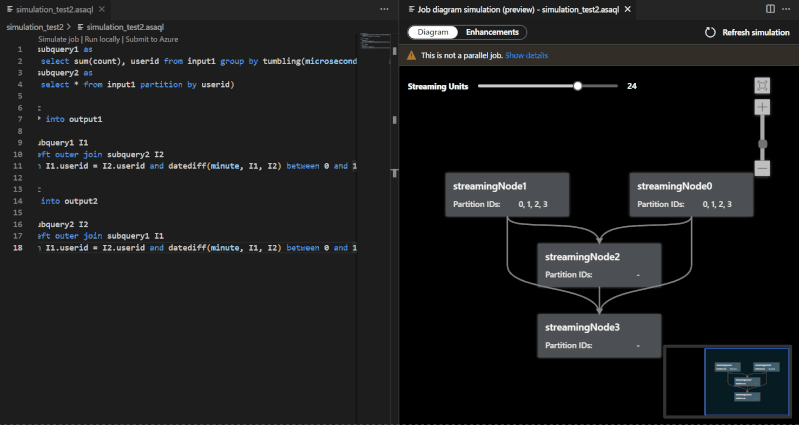
Task: Click the Refresh simulation circular arrow icon
Action: 710,32
